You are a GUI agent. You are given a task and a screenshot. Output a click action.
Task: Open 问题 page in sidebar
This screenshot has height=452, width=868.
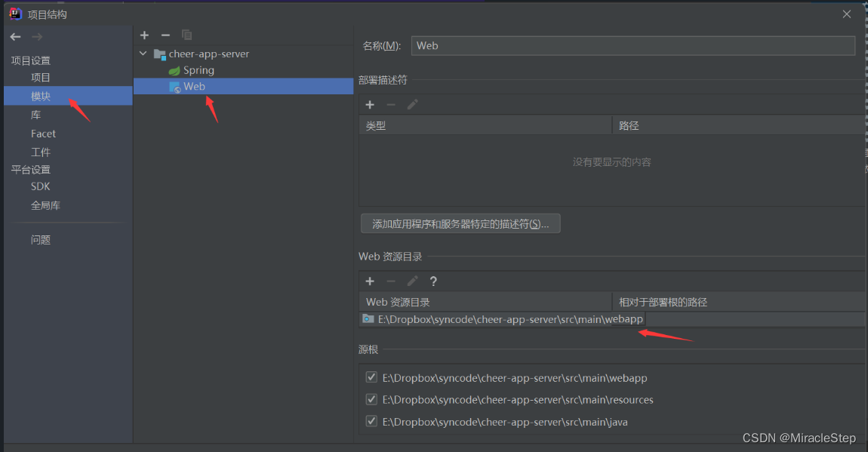click(41, 239)
